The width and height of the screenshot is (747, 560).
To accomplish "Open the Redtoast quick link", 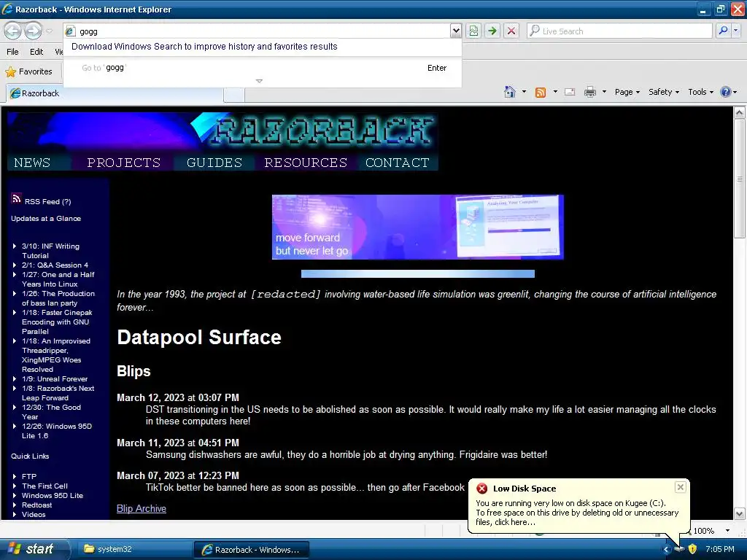I will click(36, 505).
